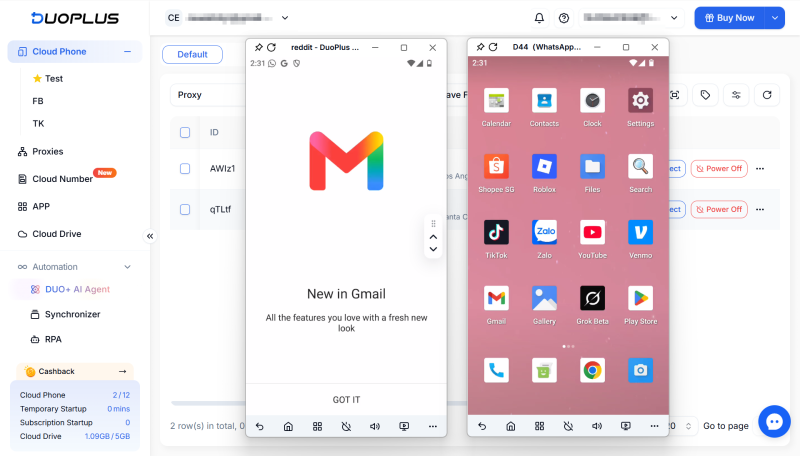This screenshot has height=456, width=800.
Task: Open Chrome browser in D44 dock
Action: 592,370
